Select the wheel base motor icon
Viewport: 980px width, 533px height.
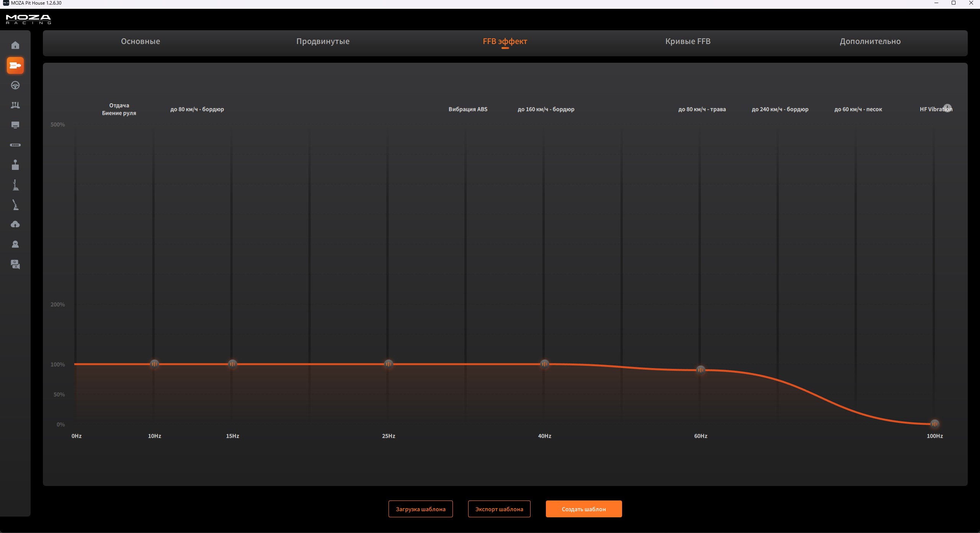(x=15, y=65)
